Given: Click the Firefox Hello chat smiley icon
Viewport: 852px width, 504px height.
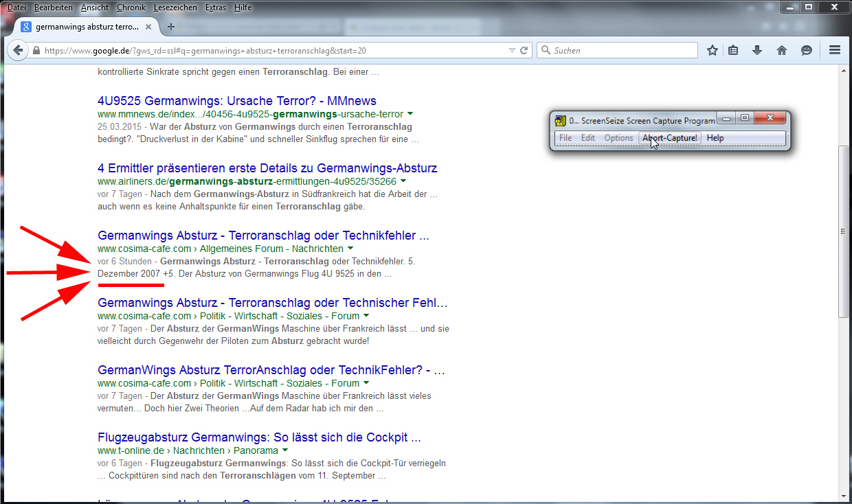Looking at the screenshot, I should point(807,51).
